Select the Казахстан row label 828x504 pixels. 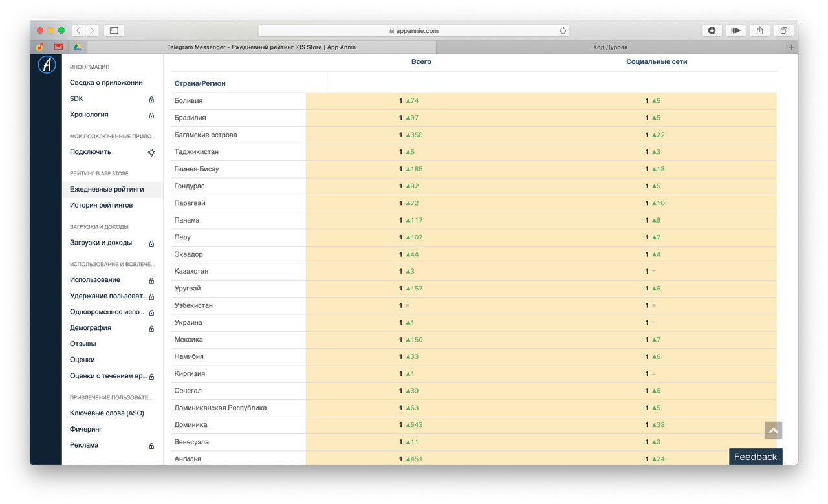pos(191,272)
